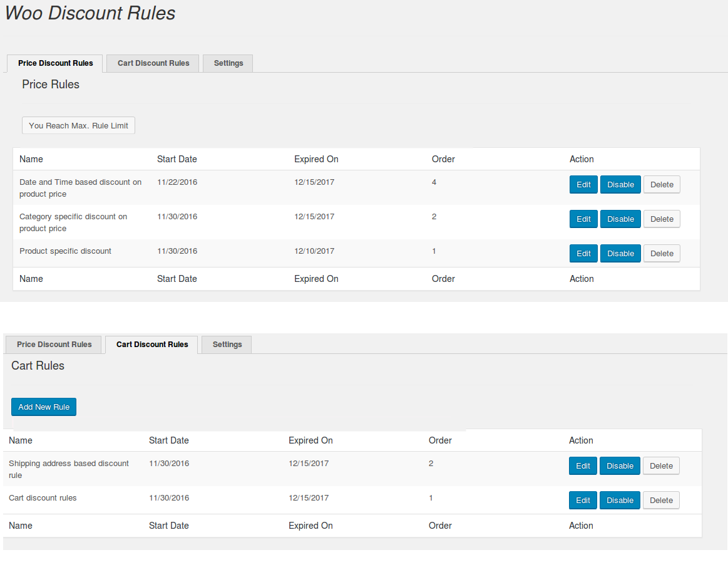Image resolution: width=728 pixels, height=577 pixels.
Task: Delete the Date and Time based discount rule
Action: [662, 185]
